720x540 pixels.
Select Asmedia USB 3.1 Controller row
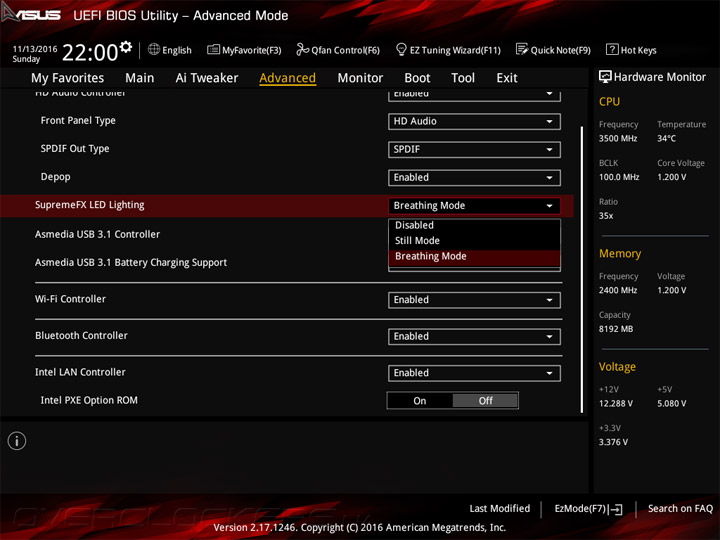click(x=97, y=234)
